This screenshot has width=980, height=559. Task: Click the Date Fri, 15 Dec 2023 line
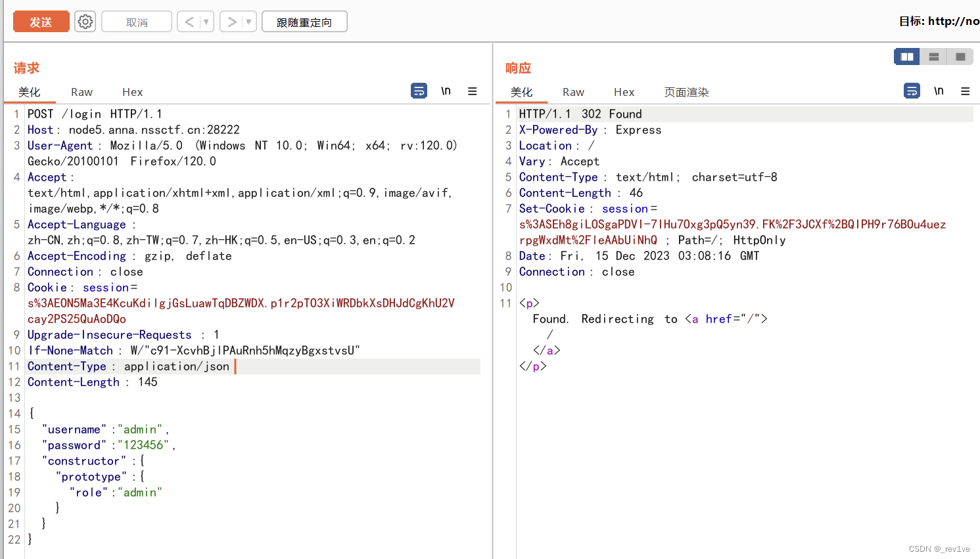click(x=639, y=256)
